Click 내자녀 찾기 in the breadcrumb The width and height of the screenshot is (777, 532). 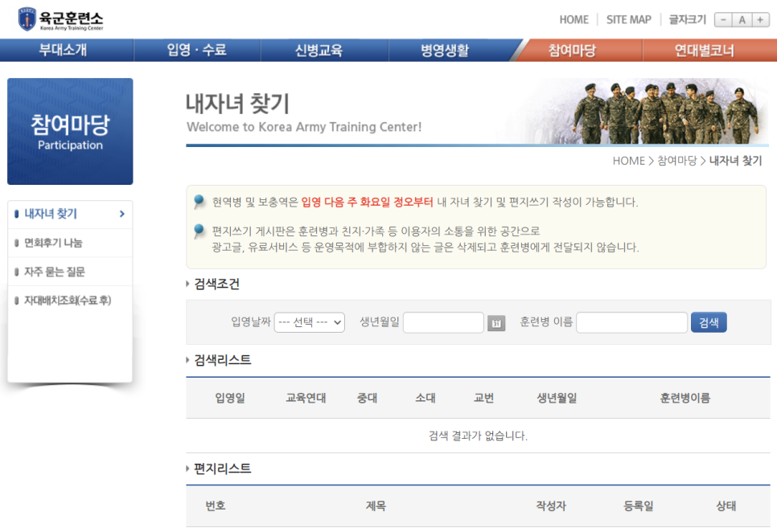pyautogui.click(x=735, y=161)
